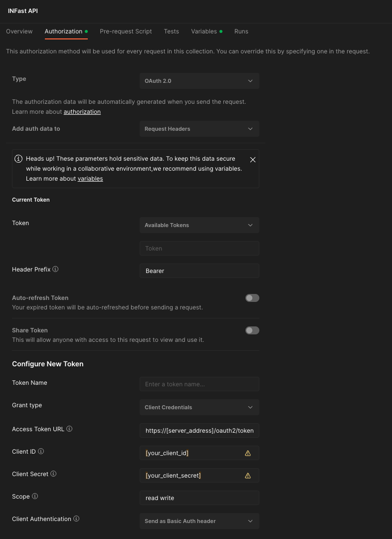Follow the variables learn more link
Screen dimensions: 392x539
(90, 179)
